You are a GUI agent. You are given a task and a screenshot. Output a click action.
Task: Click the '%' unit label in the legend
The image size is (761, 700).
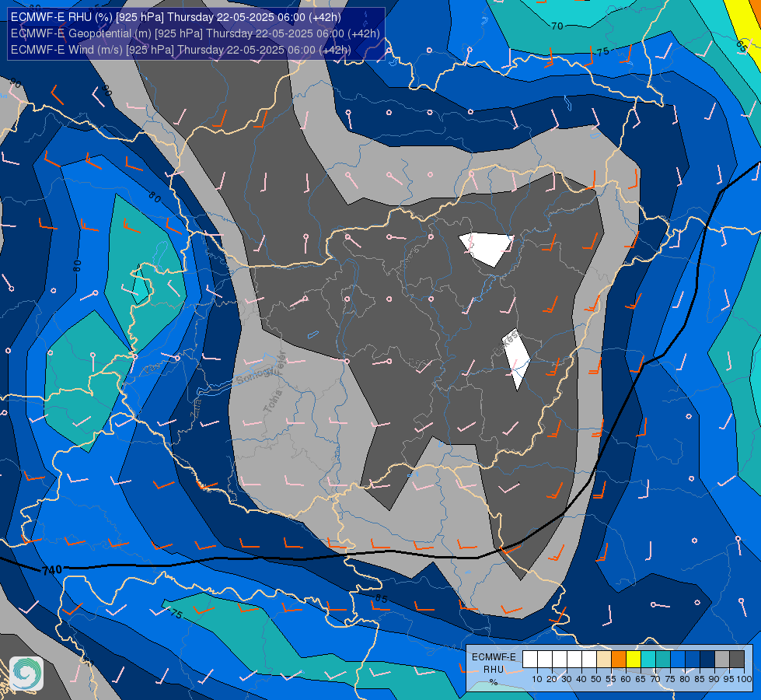pyautogui.click(x=494, y=682)
